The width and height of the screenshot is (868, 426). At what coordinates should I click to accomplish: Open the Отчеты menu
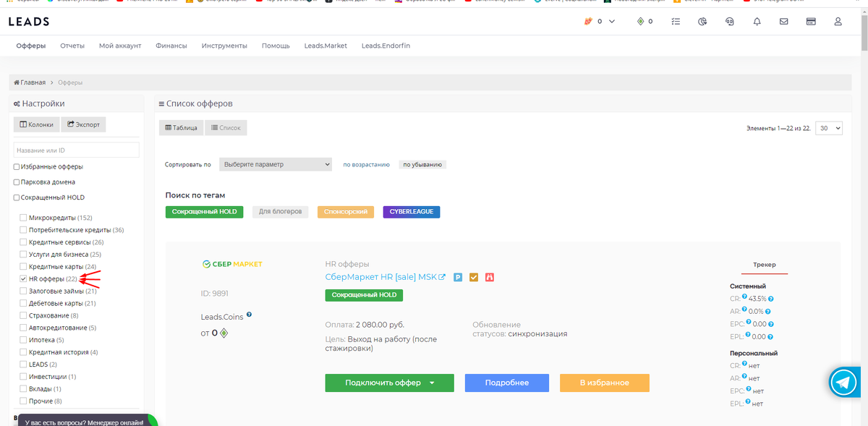click(x=72, y=46)
